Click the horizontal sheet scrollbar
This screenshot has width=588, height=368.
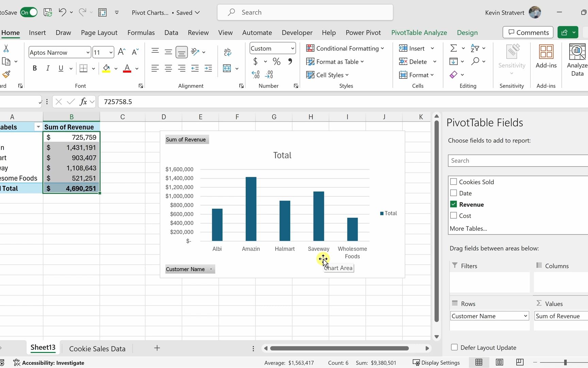click(x=339, y=348)
